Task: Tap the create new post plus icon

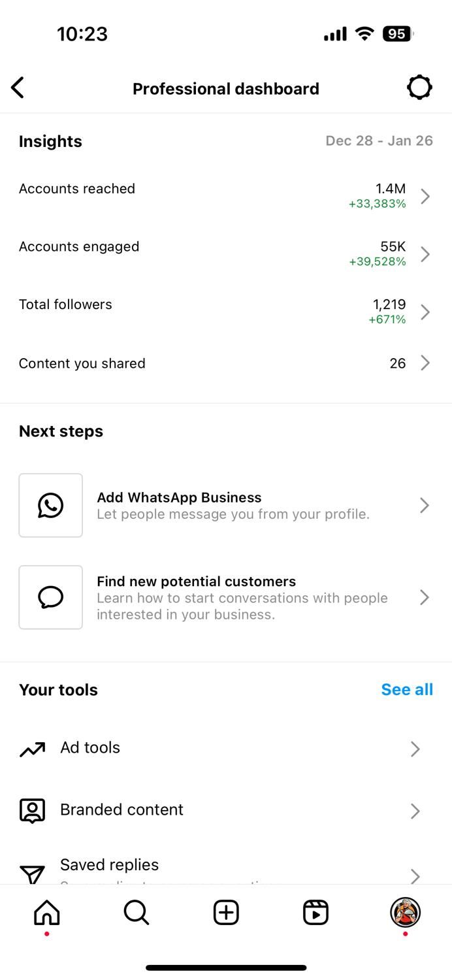Action: (226, 913)
